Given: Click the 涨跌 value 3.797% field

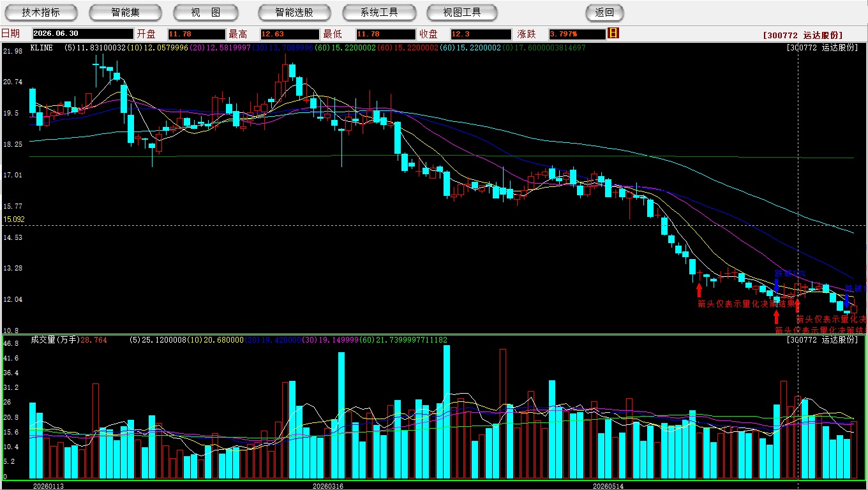Looking at the screenshot, I should 577,34.
